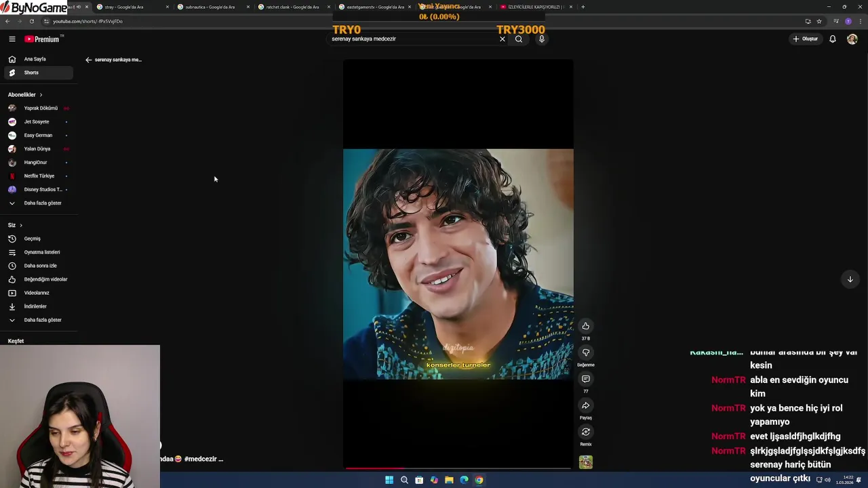Open the Windows Start menu

(389, 480)
